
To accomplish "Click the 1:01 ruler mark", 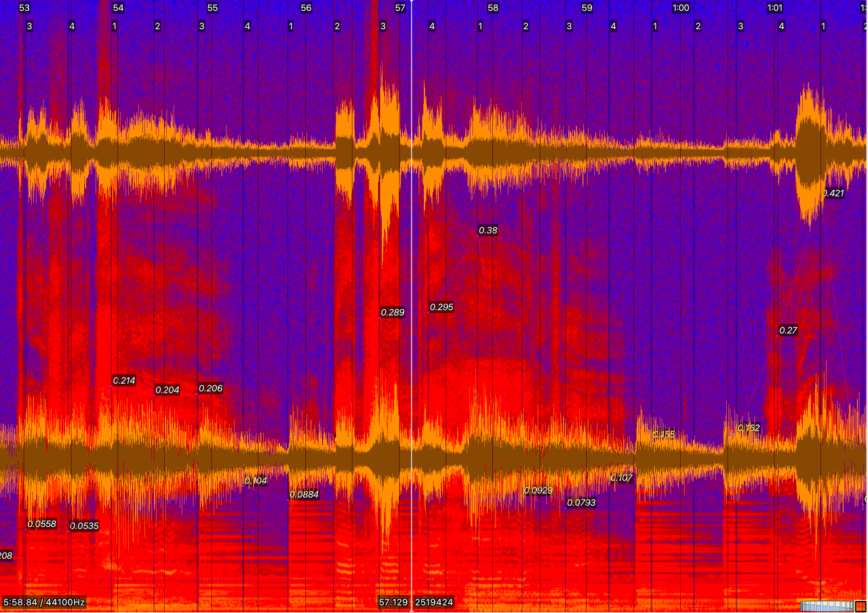I will point(775,8).
